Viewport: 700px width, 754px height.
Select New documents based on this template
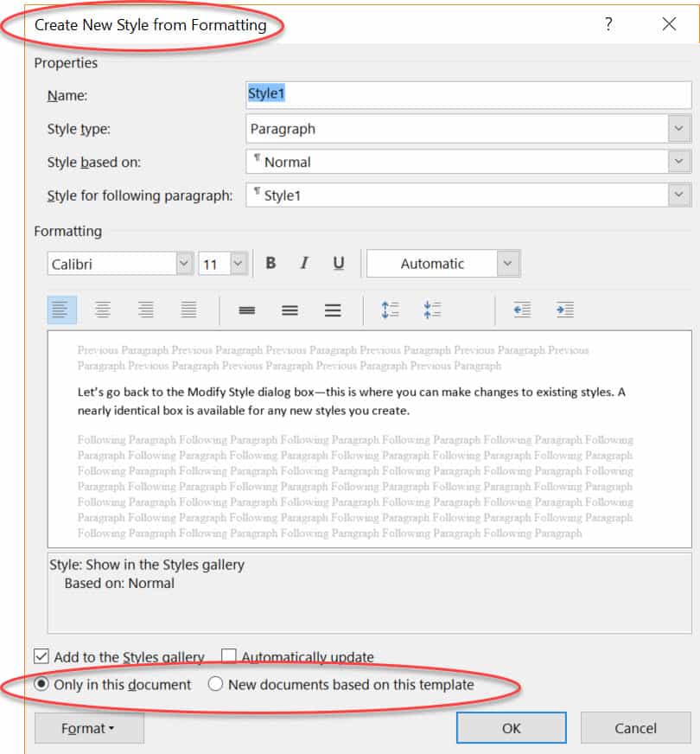click(215, 684)
